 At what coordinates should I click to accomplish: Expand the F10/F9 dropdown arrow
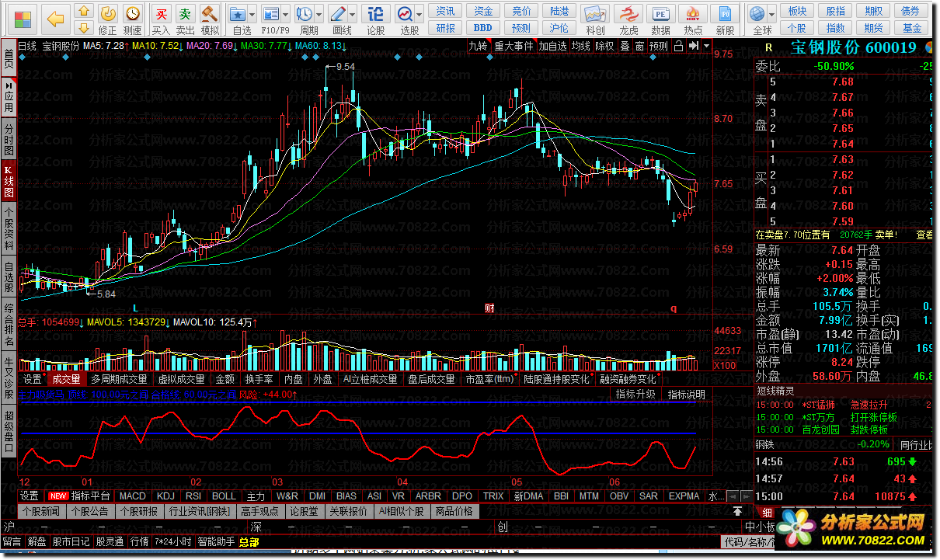click(x=284, y=14)
